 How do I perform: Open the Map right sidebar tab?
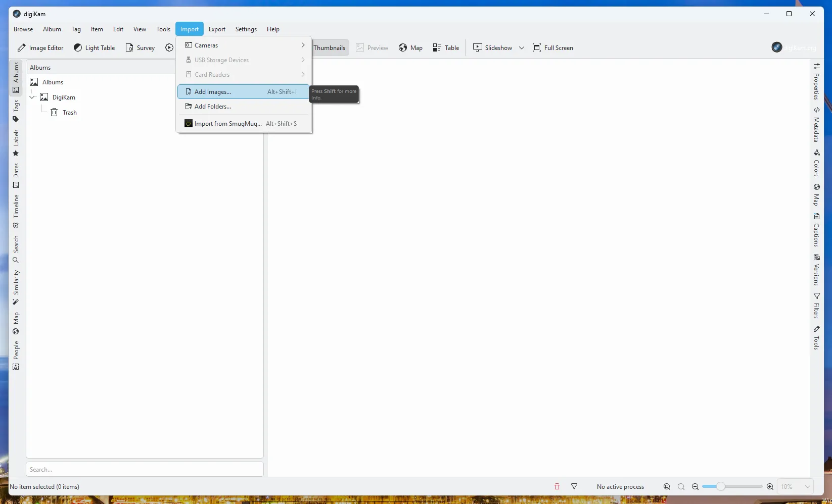coord(816,194)
